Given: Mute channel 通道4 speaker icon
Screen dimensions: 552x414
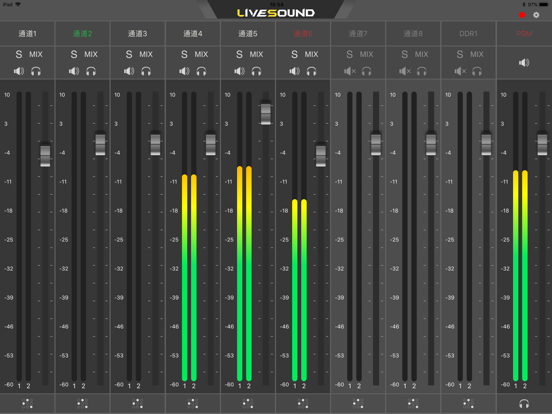Looking at the screenshot, I should click(184, 71).
